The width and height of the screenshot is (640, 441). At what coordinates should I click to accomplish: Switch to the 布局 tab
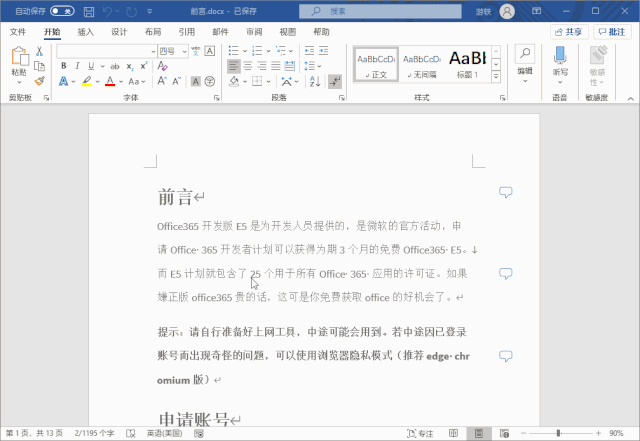click(x=153, y=32)
